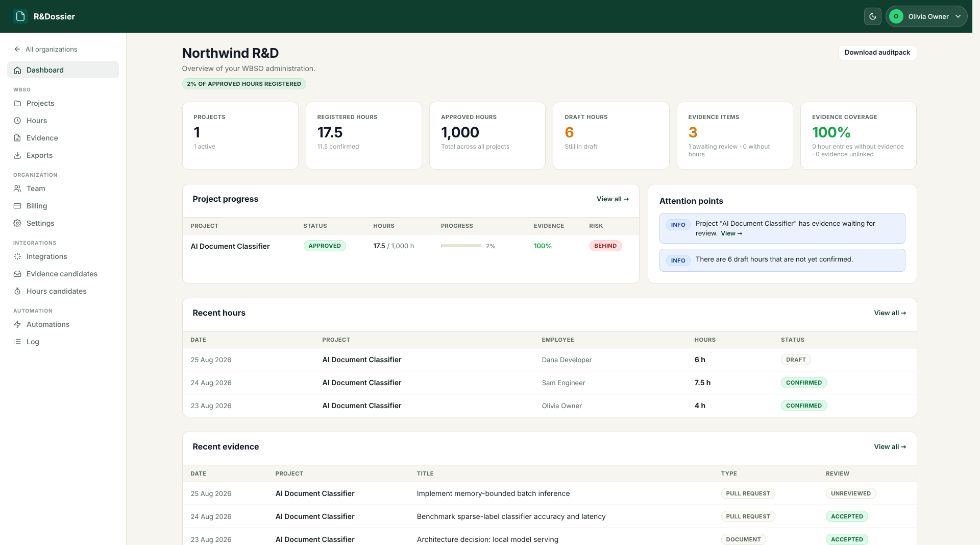
Task: Click the R&Dossier logo icon
Action: tap(20, 16)
